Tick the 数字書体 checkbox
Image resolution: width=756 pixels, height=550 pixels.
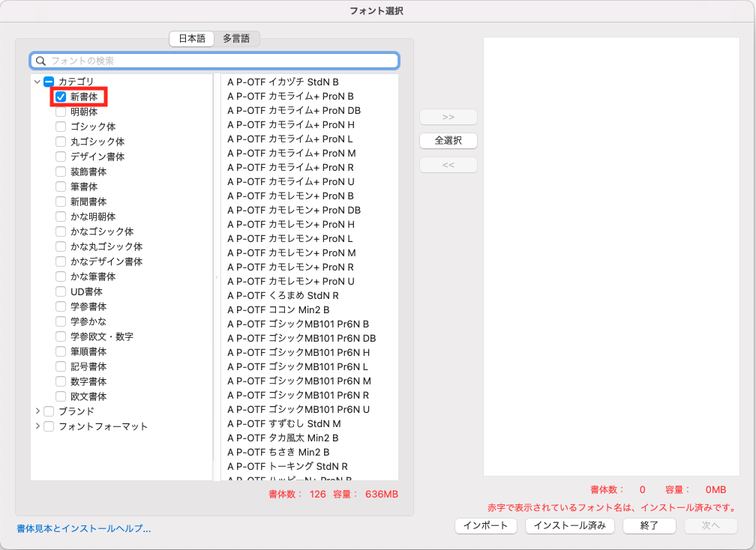point(61,381)
